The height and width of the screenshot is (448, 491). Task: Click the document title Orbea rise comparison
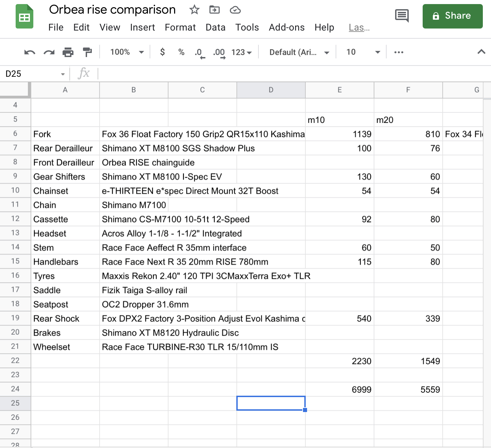113,10
